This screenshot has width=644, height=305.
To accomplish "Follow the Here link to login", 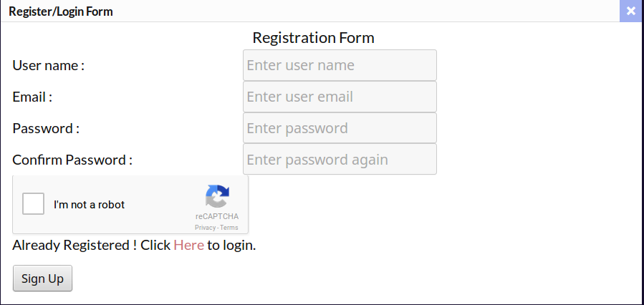I will pos(188,245).
